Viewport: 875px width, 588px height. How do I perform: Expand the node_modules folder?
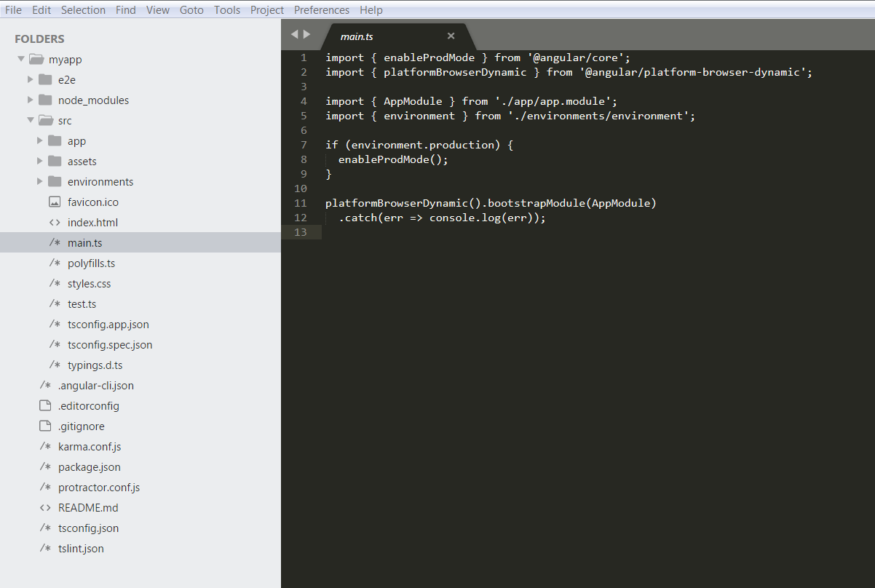tap(31, 100)
